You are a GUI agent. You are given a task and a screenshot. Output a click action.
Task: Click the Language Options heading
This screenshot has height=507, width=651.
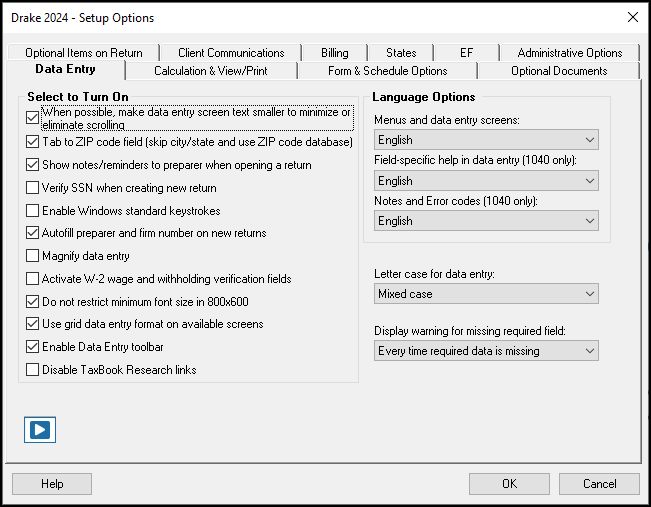pyautogui.click(x=423, y=97)
